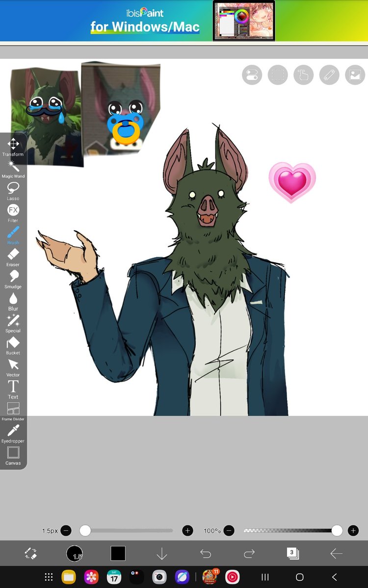The image size is (368, 588).
Task: Tap the Android home button
Action: pos(300,577)
